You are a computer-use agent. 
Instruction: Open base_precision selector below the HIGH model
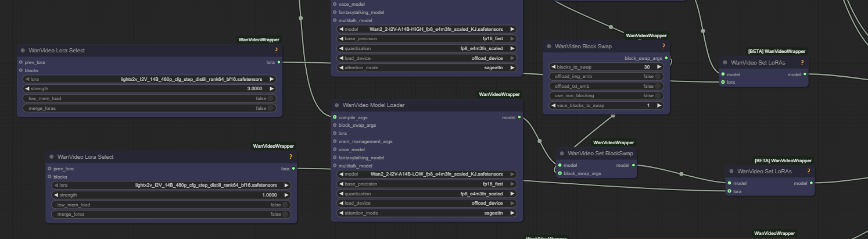tap(426, 38)
